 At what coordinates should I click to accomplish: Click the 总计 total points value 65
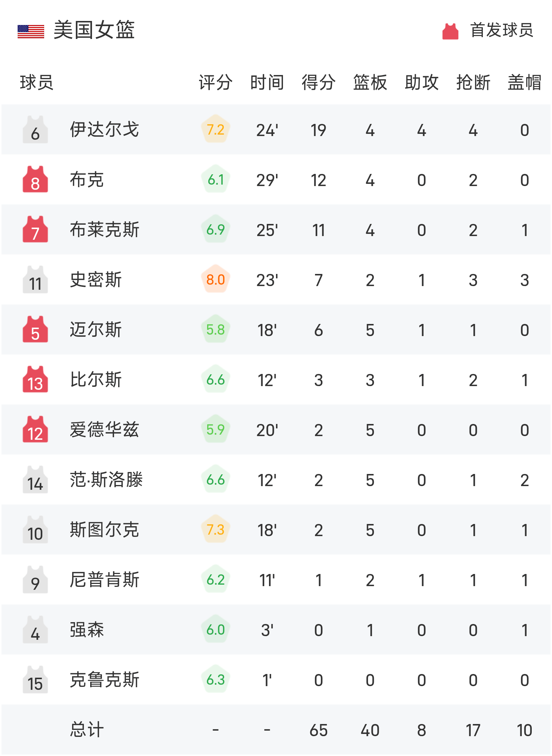(319, 730)
